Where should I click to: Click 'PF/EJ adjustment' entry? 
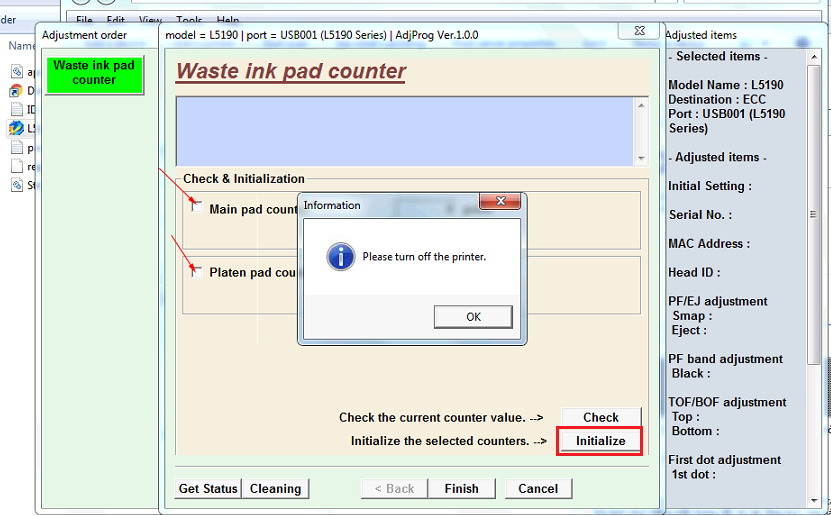718,301
